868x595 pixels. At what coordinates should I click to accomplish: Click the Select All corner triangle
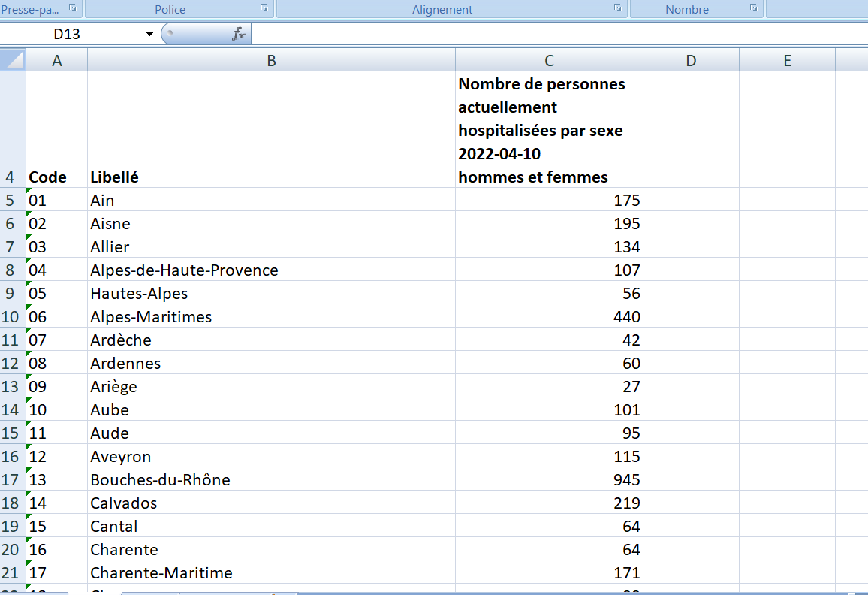14,61
